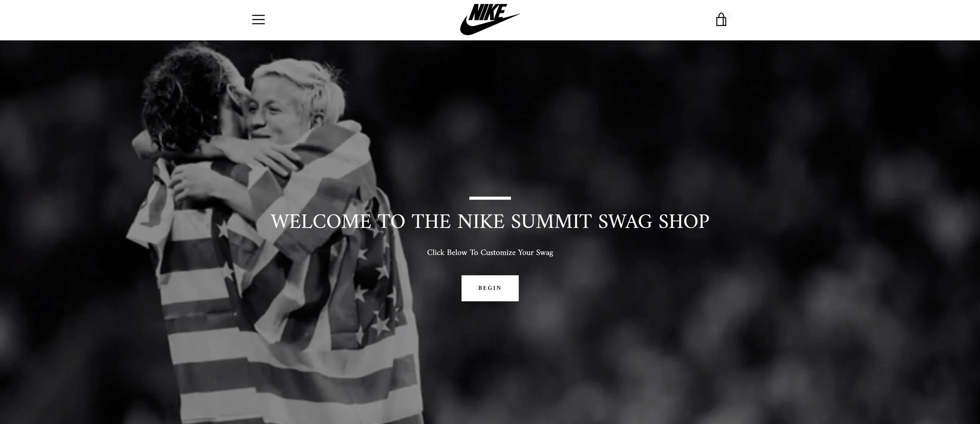Click the word 'Customize' in the subtitle
The image size is (980, 424).
[x=498, y=253]
